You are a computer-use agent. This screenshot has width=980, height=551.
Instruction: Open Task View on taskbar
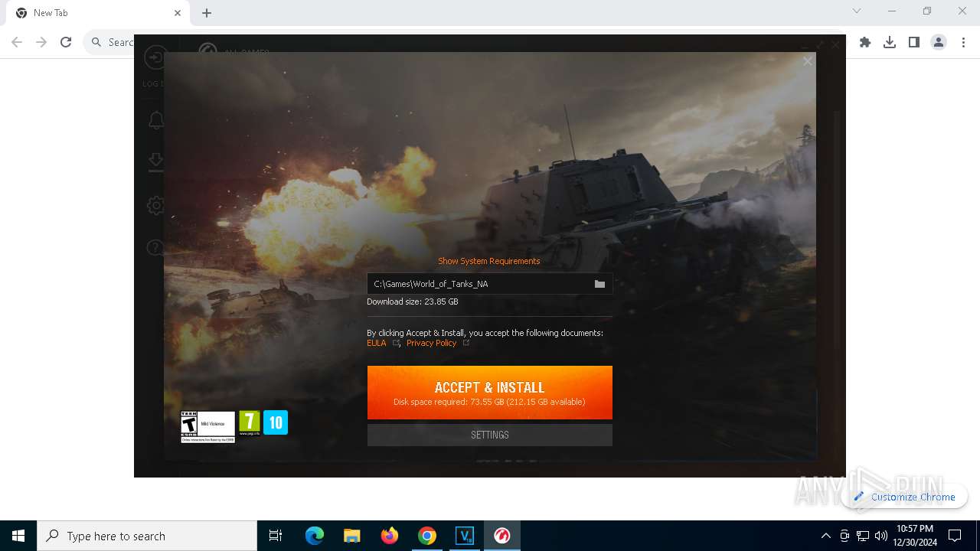pyautogui.click(x=276, y=536)
